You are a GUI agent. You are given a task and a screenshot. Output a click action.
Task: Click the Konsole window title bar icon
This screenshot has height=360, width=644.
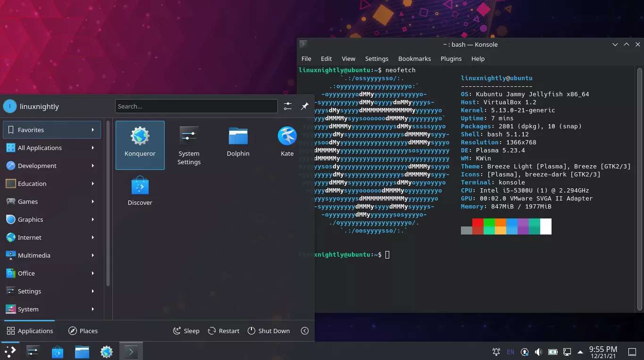click(303, 44)
